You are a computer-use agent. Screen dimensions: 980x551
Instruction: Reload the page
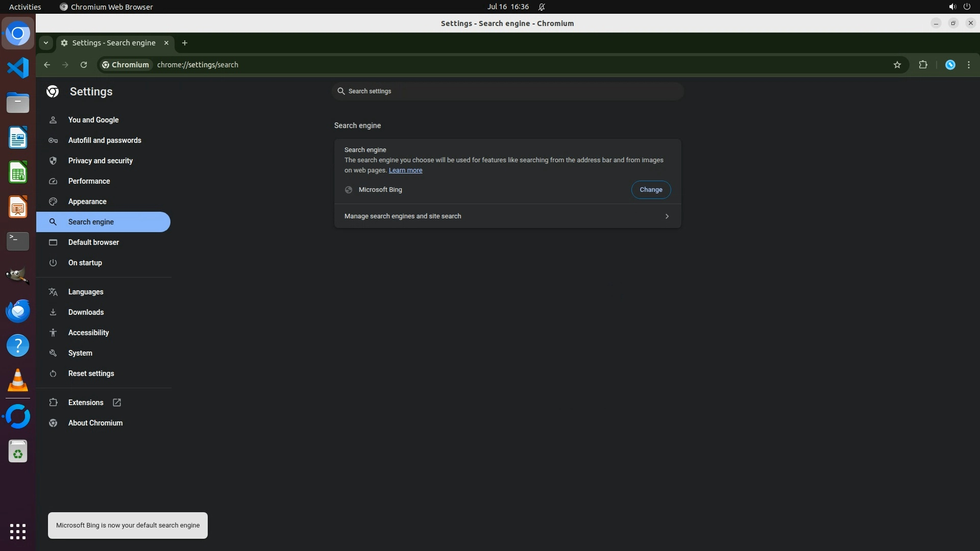coord(84,65)
